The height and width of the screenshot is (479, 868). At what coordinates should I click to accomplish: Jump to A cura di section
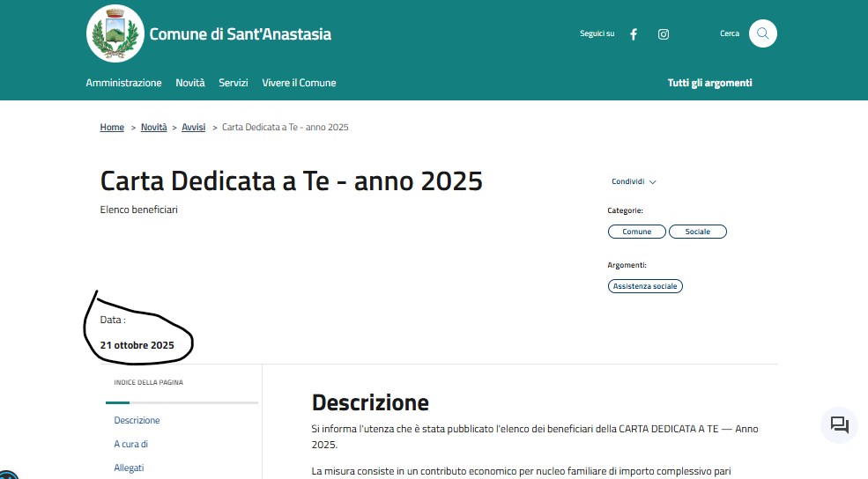click(x=130, y=445)
